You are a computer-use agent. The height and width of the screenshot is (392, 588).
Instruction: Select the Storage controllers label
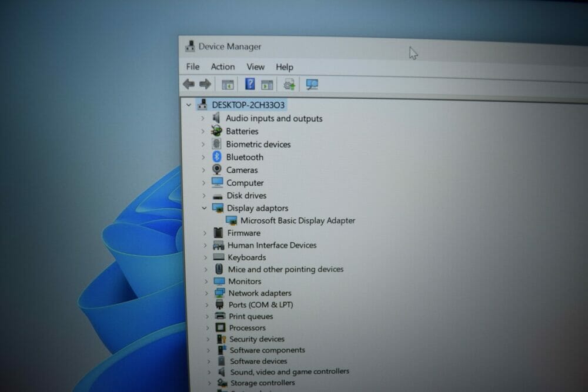tap(262, 383)
